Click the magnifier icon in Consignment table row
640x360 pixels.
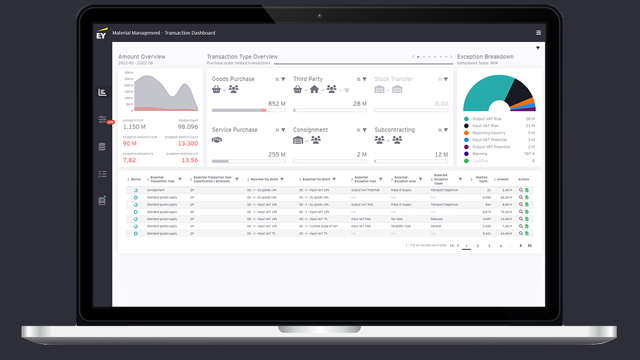(521, 190)
